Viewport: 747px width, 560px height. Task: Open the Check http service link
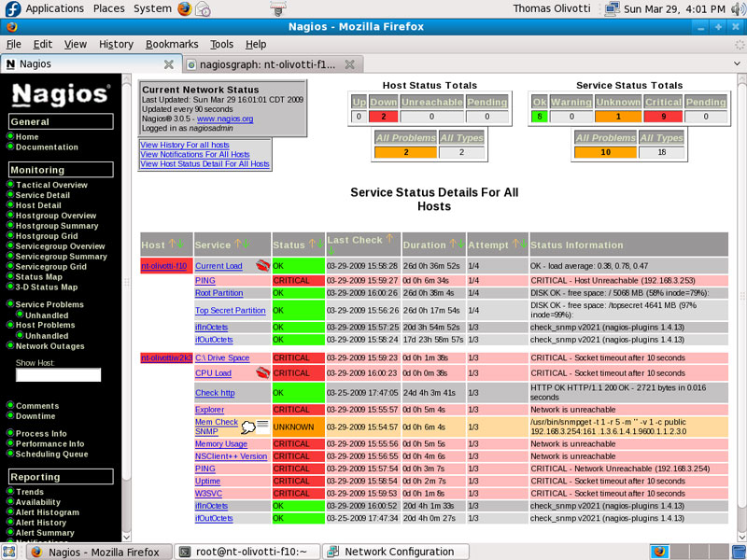click(215, 393)
